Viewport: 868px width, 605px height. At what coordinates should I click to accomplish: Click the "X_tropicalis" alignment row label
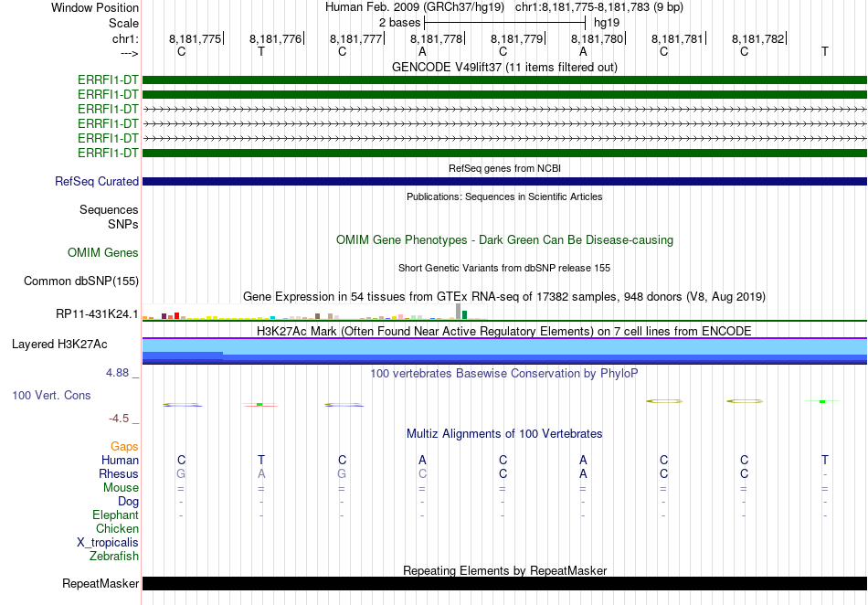point(108,543)
